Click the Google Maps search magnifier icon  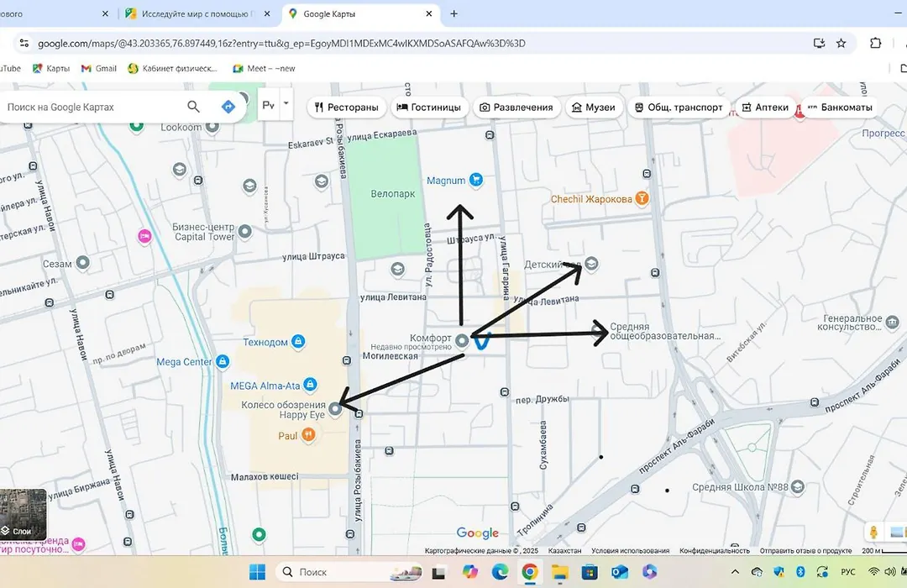click(193, 107)
